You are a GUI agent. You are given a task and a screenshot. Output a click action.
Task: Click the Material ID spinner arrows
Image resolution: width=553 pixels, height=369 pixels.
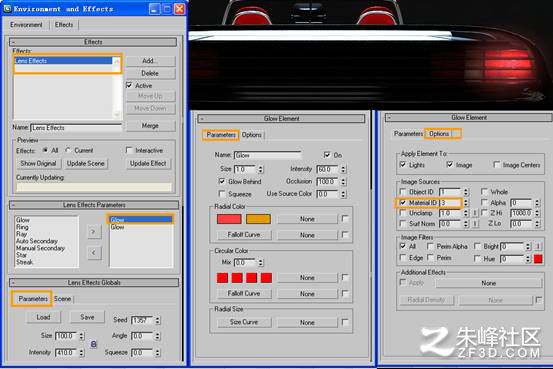(466, 203)
